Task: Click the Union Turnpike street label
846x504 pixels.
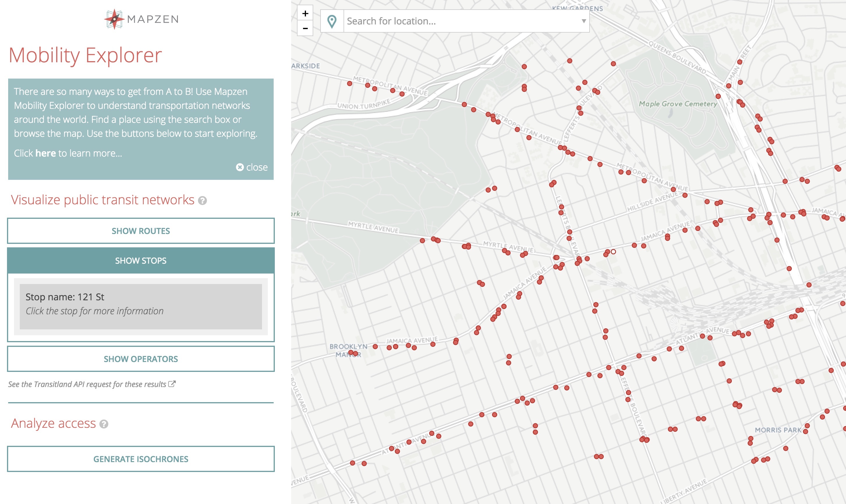Action: pyautogui.click(x=364, y=104)
